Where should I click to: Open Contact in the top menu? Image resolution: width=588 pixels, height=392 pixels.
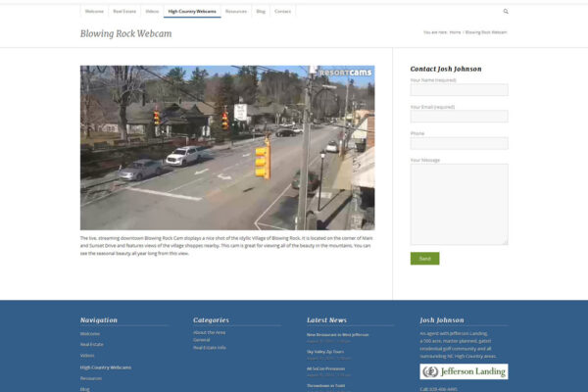[x=283, y=11]
